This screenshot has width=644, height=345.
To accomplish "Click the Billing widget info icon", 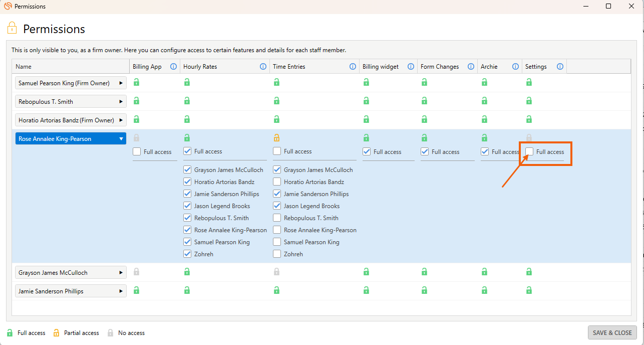I will 411,66.
